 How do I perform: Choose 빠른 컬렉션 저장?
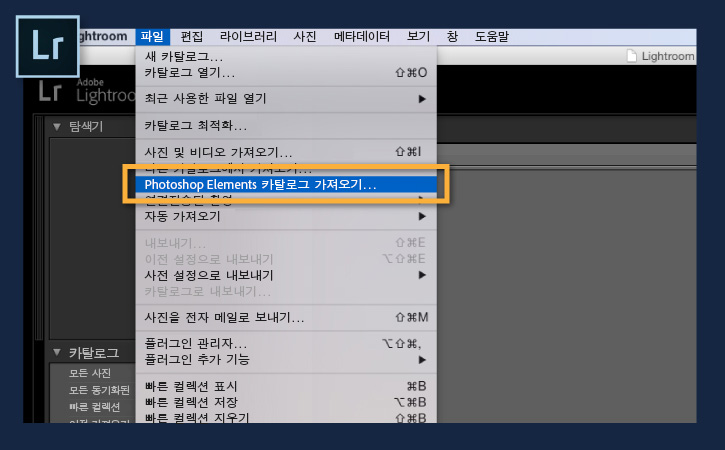click(286, 402)
